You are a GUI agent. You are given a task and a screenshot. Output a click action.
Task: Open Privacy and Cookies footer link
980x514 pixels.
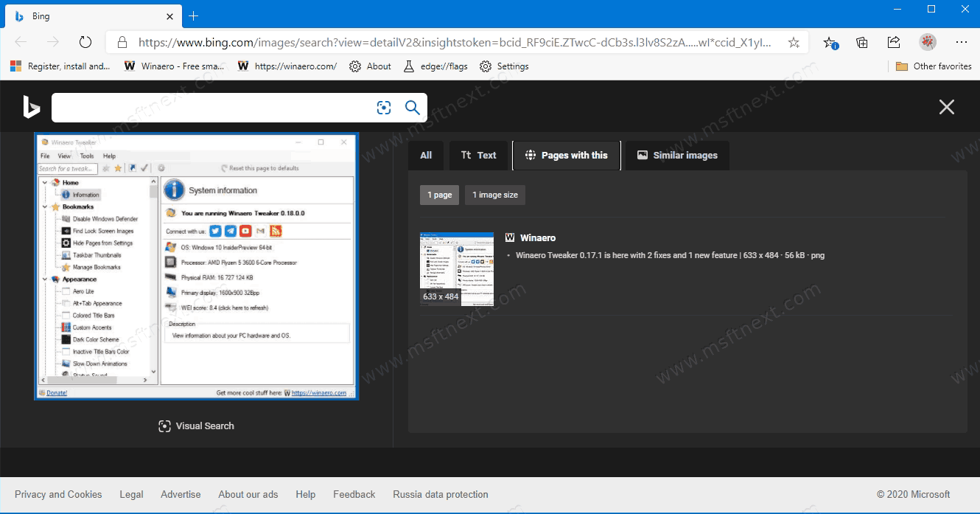pos(58,495)
